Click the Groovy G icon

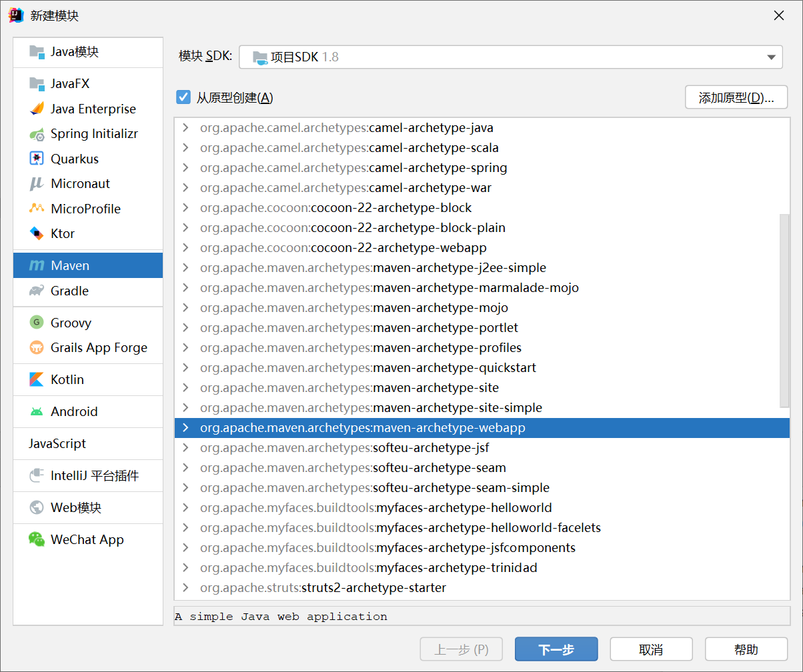coord(37,323)
